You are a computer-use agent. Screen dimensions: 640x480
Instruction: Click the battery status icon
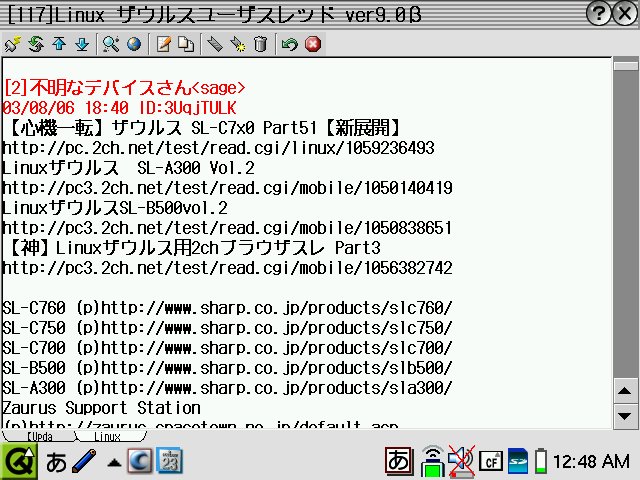click(x=541, y=461)
